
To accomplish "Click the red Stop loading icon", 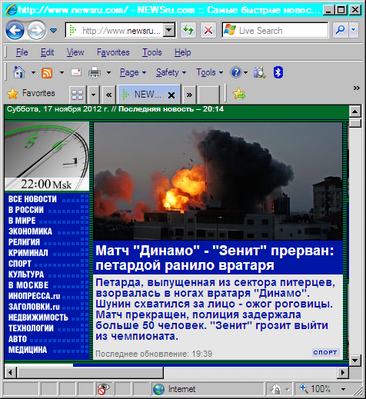I will pos(208,31).
